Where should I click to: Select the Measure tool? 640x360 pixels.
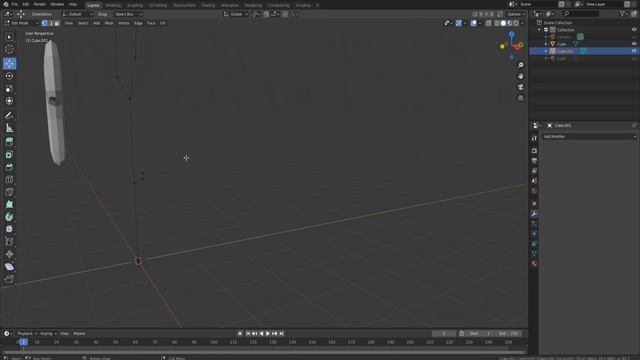tap(9, 128)
